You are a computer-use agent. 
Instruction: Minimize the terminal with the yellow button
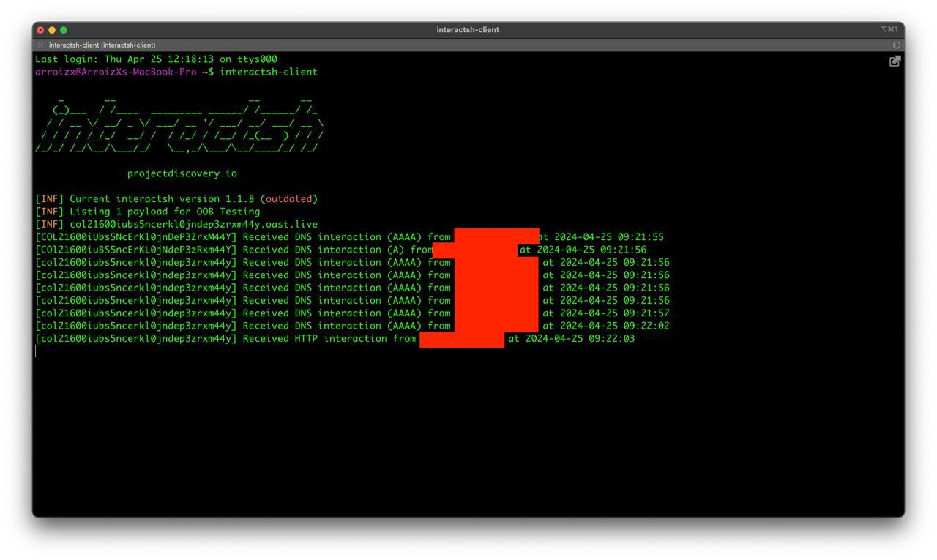[52, 30]
